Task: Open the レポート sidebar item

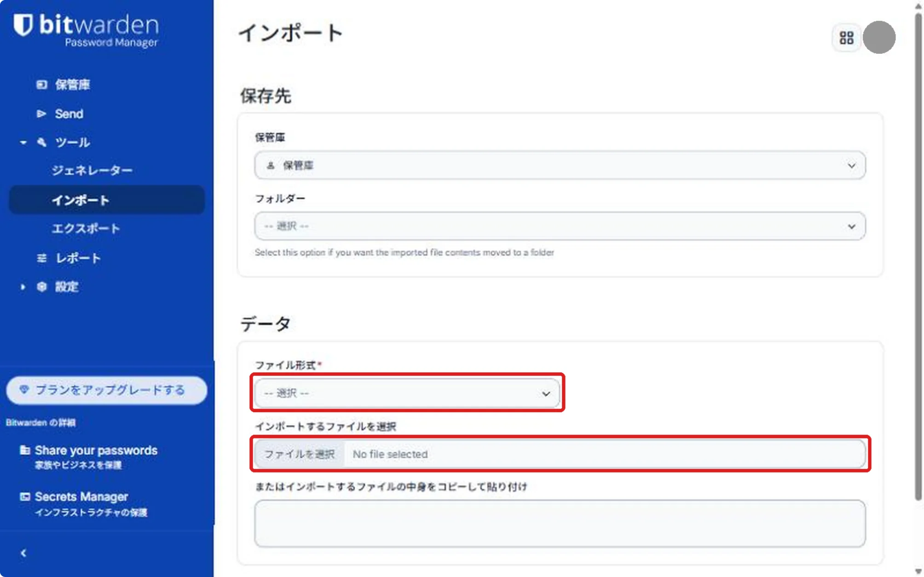Action: (78, 258)
